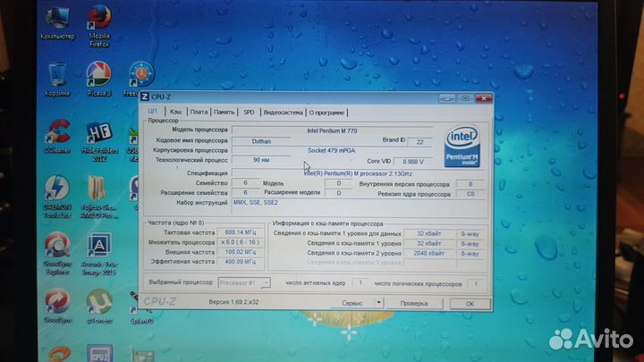Viewport: 644px width, 362px height.
Task: Select the compass-style desktop icon beside Picasa
Action: click(x=141, y=74)
